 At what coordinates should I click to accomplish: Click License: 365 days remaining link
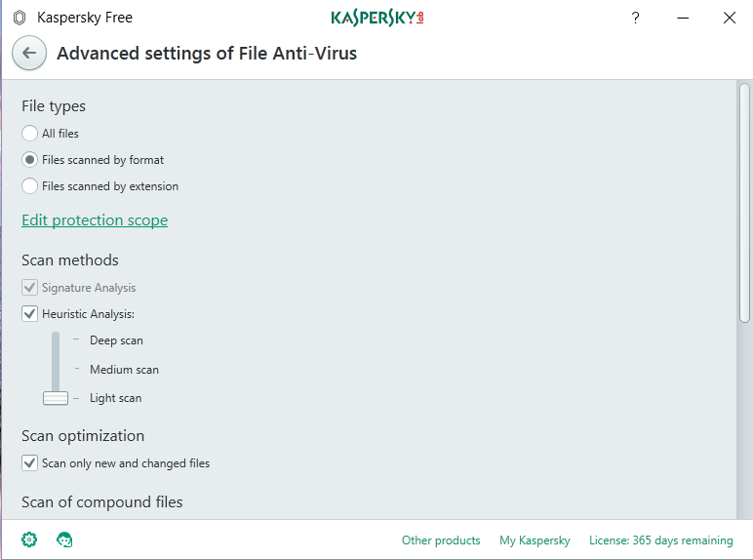coord(660,540)
